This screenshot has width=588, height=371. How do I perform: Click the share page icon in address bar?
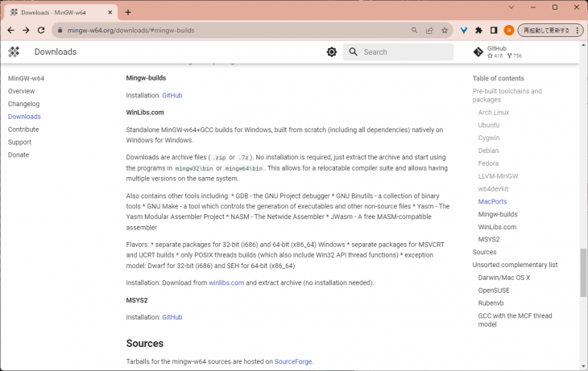pyautogui.click(x=429, y=30)
